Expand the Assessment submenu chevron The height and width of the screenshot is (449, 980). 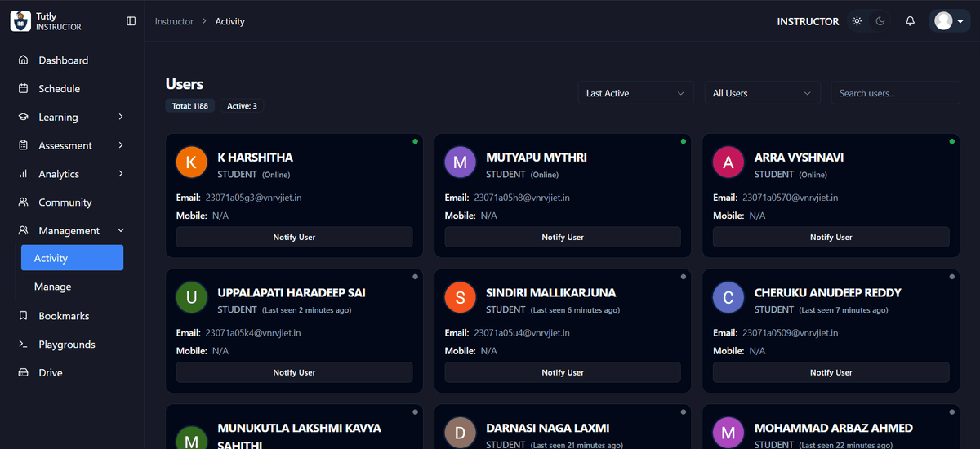121,145
